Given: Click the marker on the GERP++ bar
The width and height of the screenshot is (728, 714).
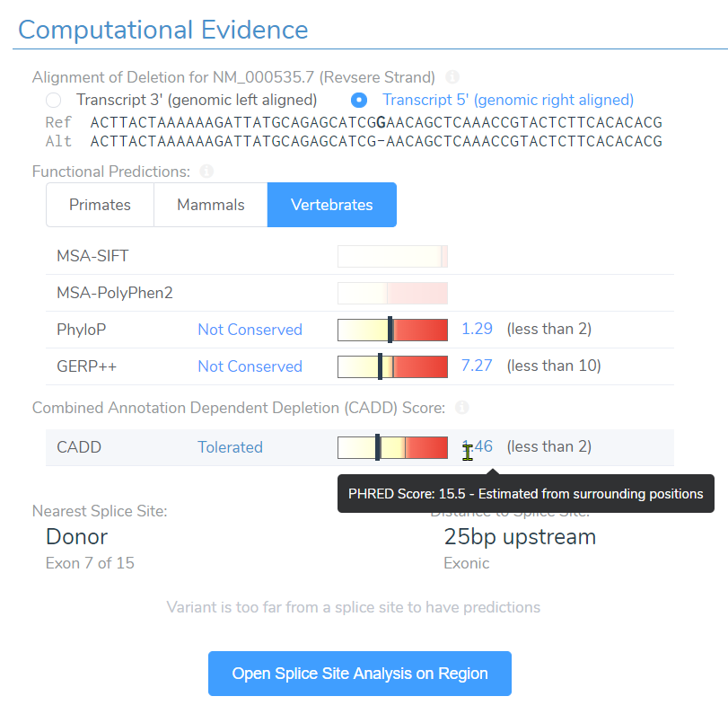Looking at the screenshot, I should pyautogui.click(x=381, y=366).
